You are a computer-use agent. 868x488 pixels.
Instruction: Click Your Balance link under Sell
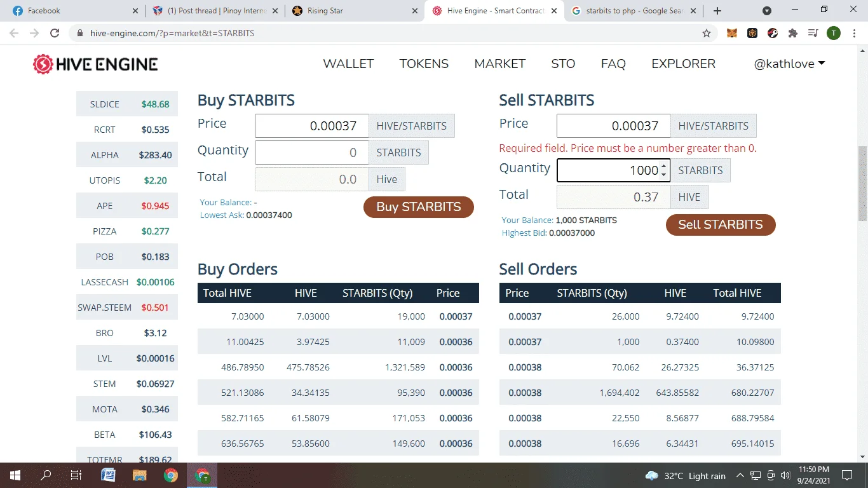tap(527, 220)
